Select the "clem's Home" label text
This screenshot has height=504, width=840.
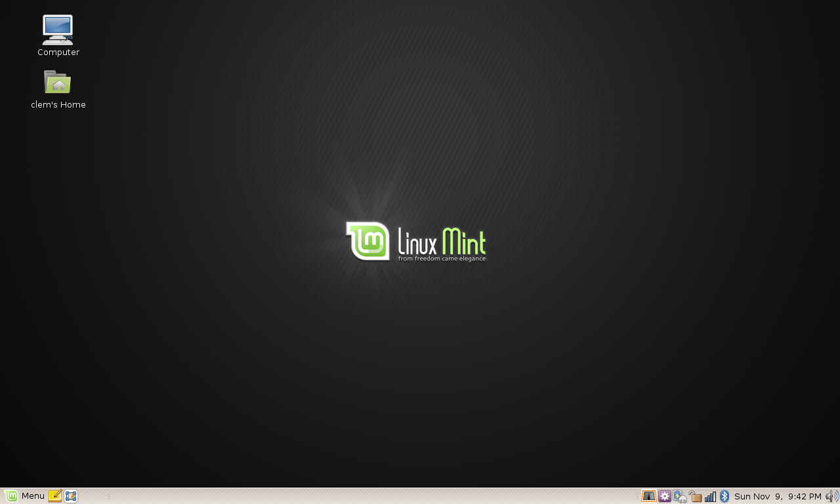coord(58,105)
